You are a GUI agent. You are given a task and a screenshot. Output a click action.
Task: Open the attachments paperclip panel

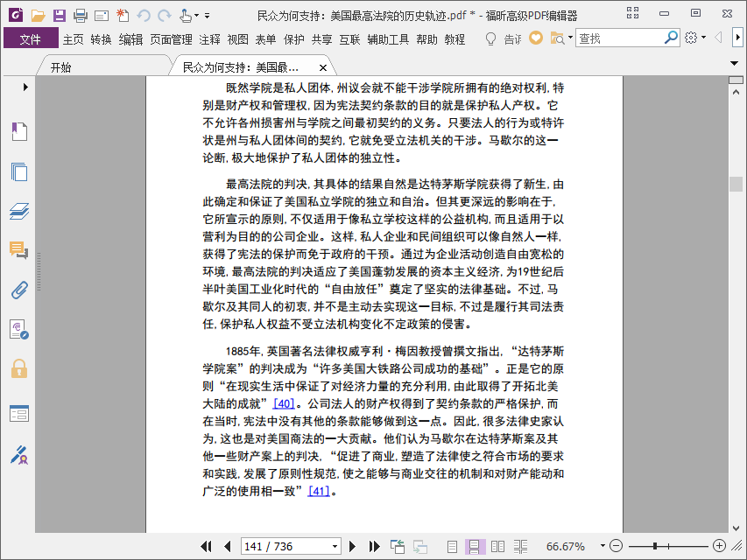coord(19,290)
